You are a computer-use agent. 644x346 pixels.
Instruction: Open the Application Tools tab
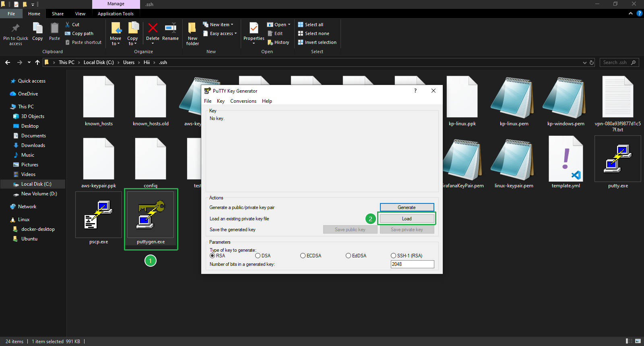pos(116,14)
